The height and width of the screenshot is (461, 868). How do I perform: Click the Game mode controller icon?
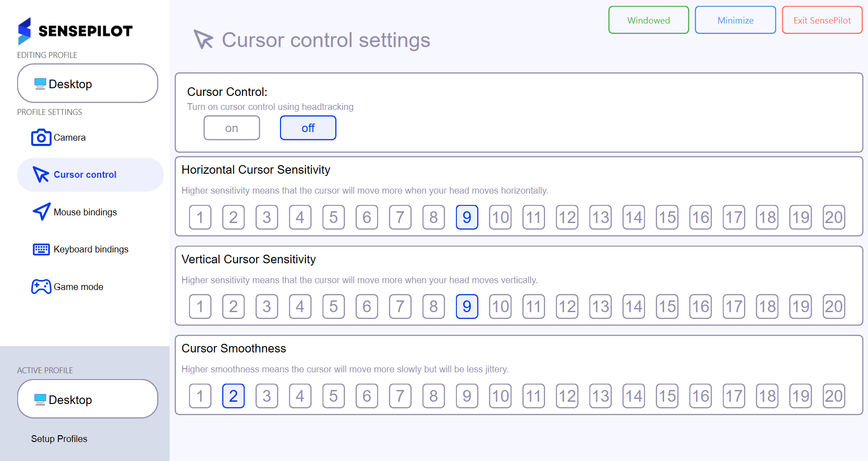click(x=41, y=286)
